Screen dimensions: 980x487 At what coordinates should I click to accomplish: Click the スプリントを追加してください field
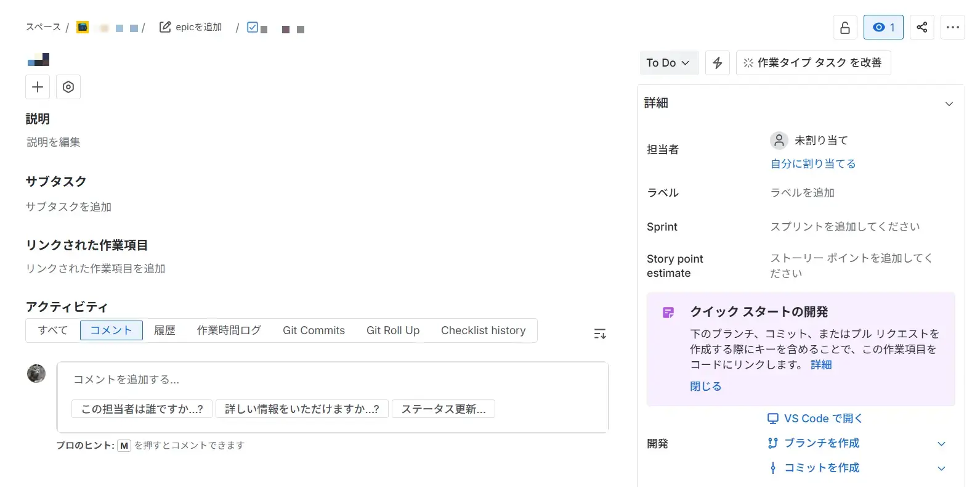pos(845,227)
